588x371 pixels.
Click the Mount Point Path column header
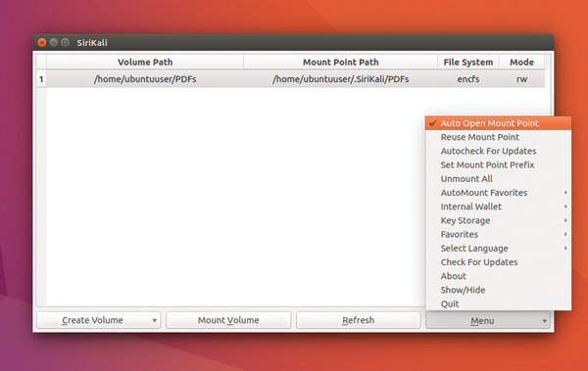tap(340, 62)
